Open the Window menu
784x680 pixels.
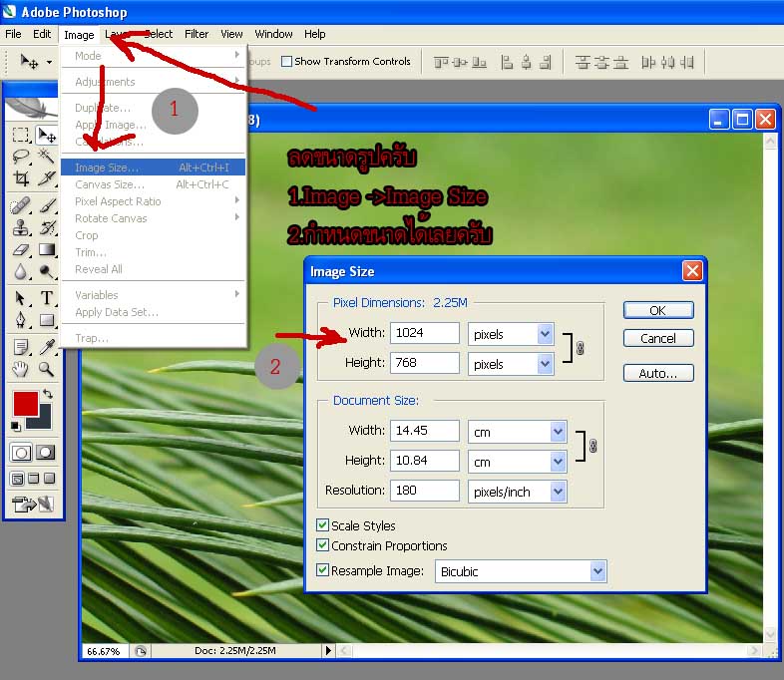point(273,34)
